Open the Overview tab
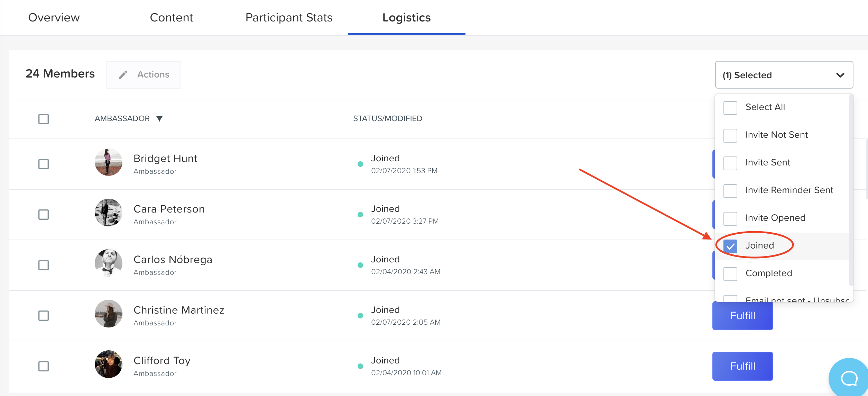 coord(54,18)
